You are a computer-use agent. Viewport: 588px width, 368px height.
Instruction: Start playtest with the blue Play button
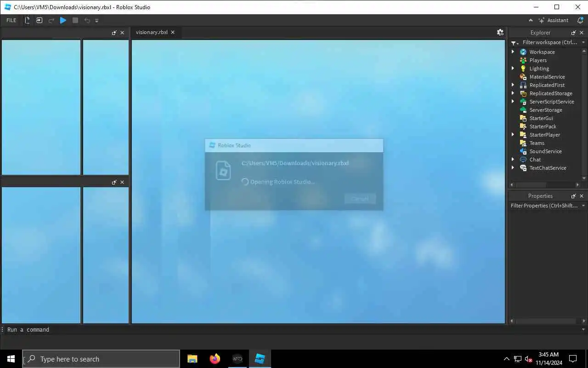(63, 20)
